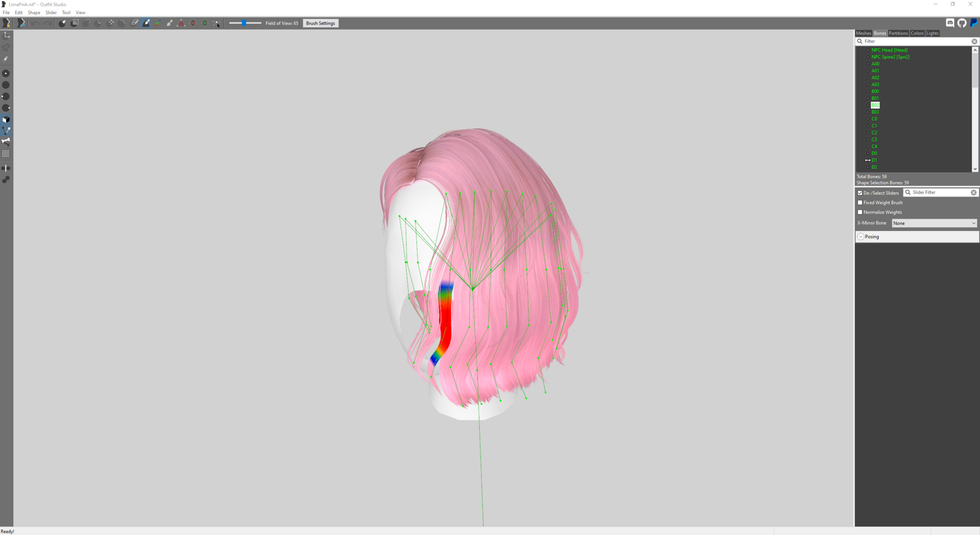
Task: Select the Move brush with four arrows
Action: tap(111, 23)
